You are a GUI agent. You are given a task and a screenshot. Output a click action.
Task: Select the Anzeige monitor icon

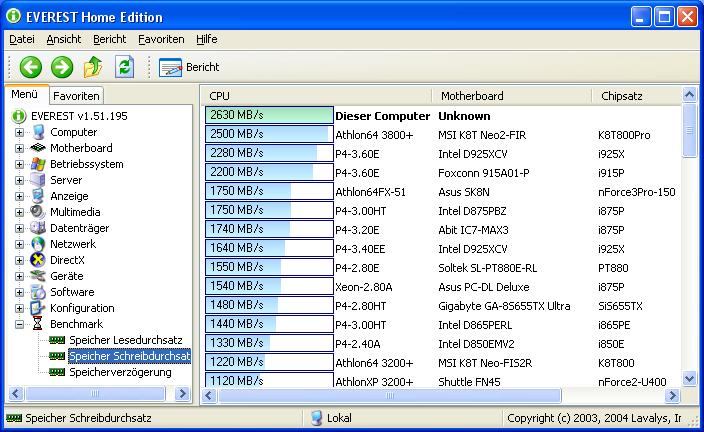click(x=38, y=196)
